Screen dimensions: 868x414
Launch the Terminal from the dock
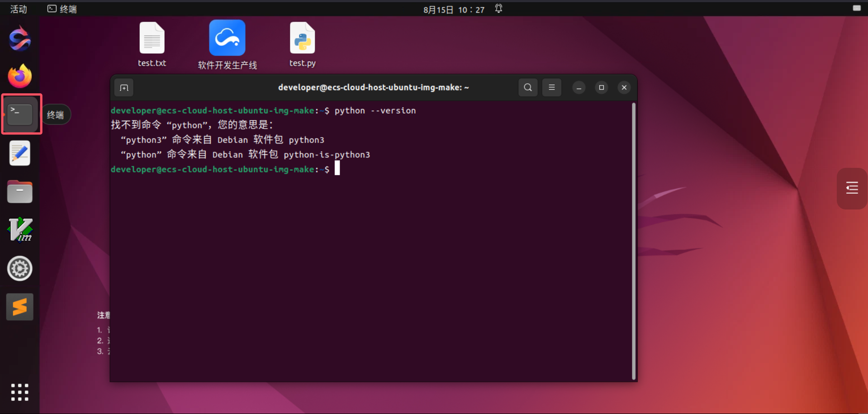click(20, 114)
